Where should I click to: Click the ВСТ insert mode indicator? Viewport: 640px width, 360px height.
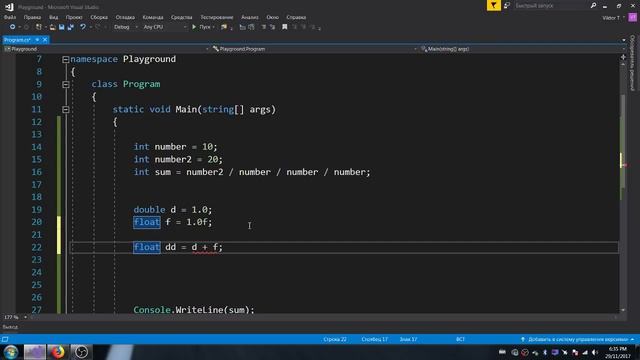(x=460, y=339)
